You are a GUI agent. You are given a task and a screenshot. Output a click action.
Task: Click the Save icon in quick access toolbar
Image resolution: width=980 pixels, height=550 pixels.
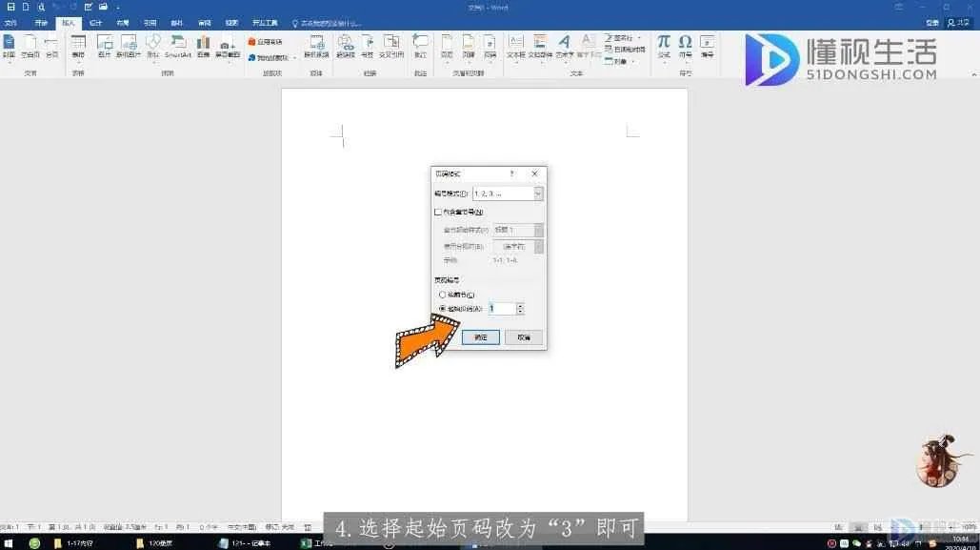click(x=10, y=7)
